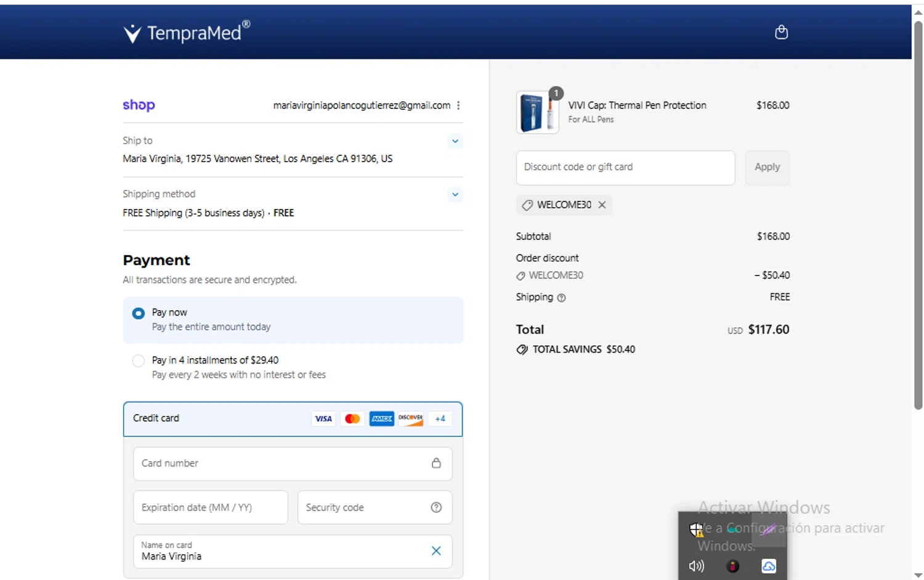Viewport: 924px width, 580px height.
Task: Click the purple feather tray icon
Action: 768,529
